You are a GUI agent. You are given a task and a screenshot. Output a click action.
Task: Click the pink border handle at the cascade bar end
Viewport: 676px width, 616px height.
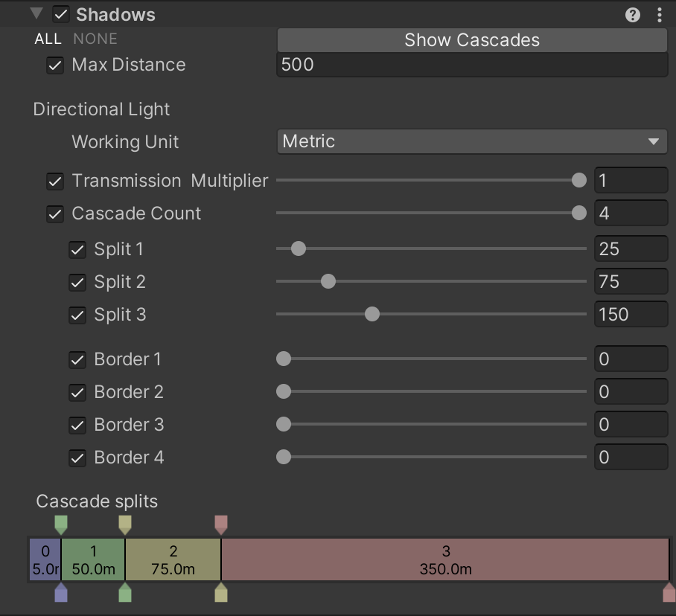(x=669, y=593)
